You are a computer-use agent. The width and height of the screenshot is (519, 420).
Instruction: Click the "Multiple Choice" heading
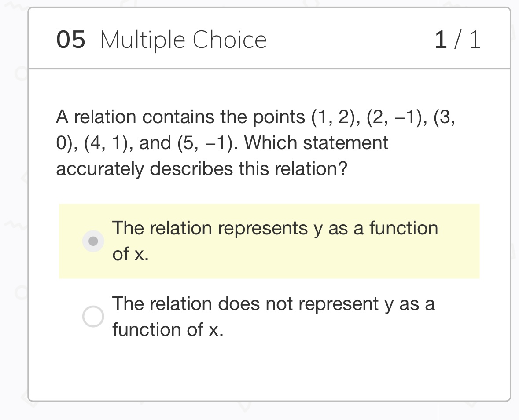click(183, 40)
